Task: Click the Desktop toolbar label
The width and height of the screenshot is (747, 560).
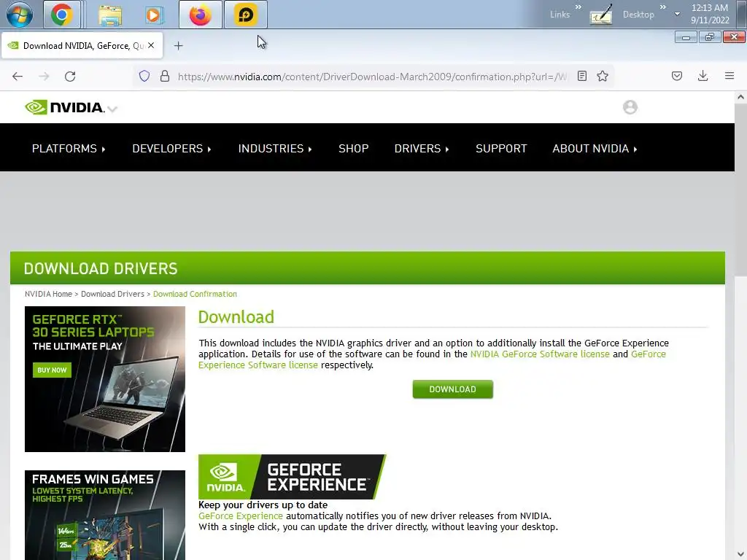Action: (638, 15)
